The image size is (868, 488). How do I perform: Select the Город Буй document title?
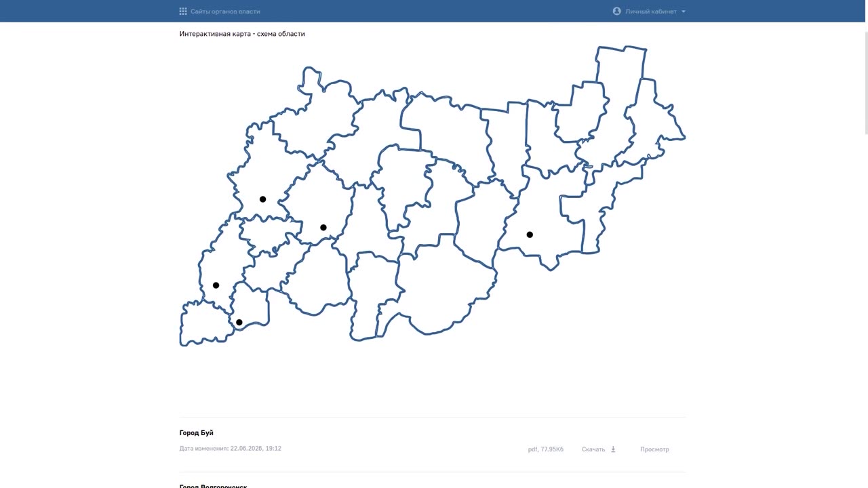(197, 433)
